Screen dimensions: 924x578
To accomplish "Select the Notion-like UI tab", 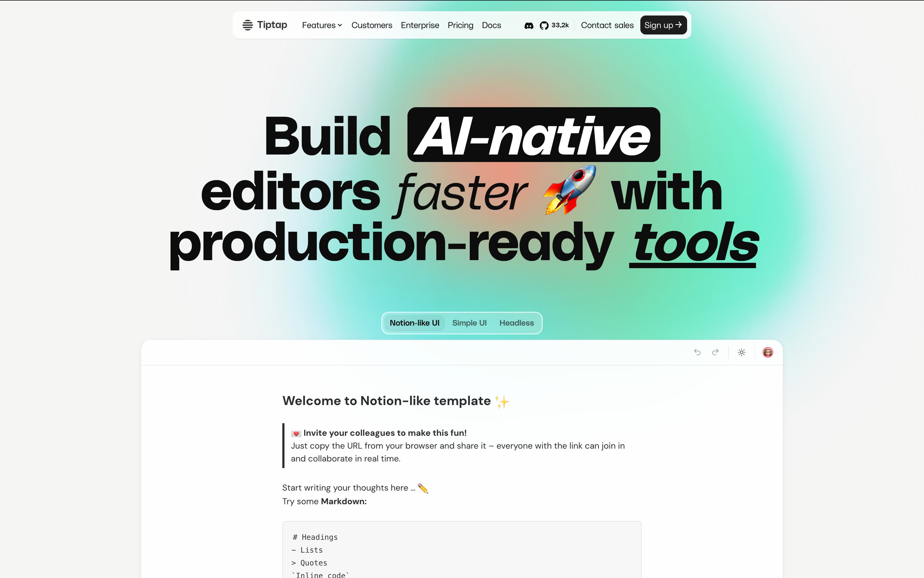I will (x=414, y=323).
